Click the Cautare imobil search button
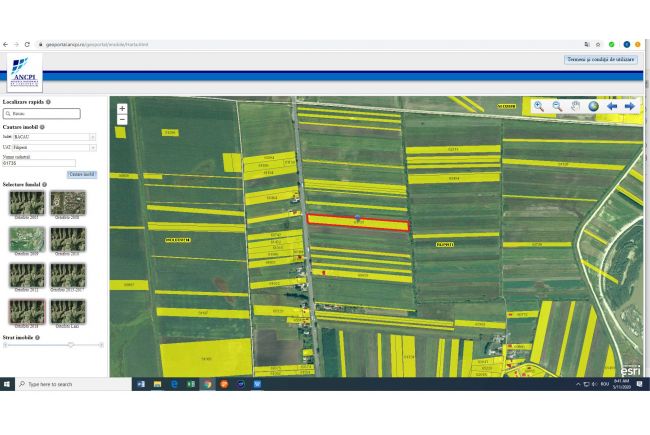 82,175
